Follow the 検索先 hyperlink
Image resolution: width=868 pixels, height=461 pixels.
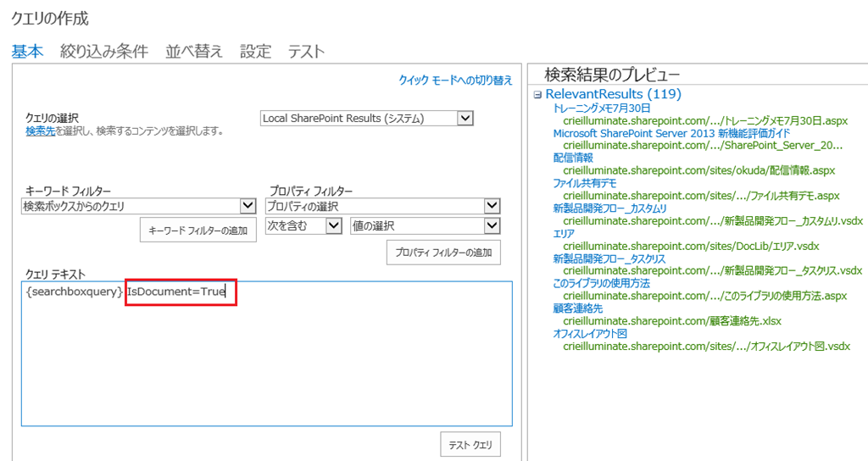40,131
